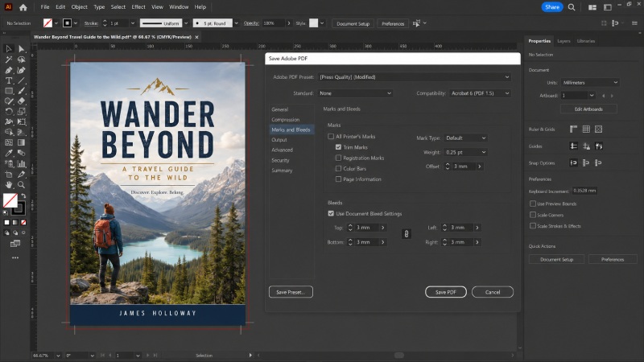Screen dimensions: 644x362
Task: Select the Line Segment tool
Action: coord(22,80)
